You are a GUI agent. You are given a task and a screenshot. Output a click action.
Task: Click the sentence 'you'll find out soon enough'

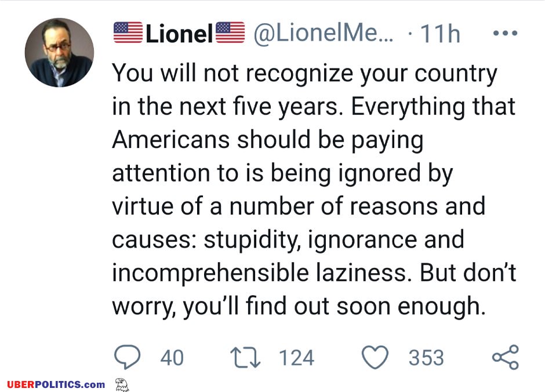[x=334, y=307]
